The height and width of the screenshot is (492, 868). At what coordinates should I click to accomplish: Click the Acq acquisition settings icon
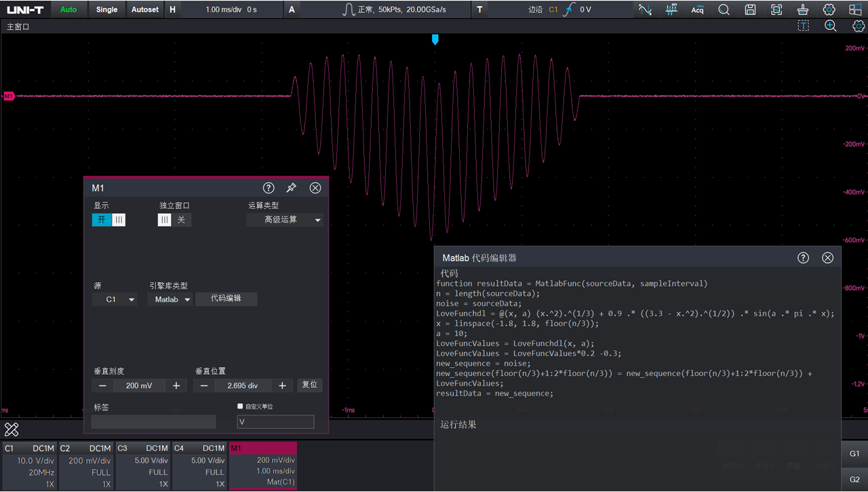[697, 10]
